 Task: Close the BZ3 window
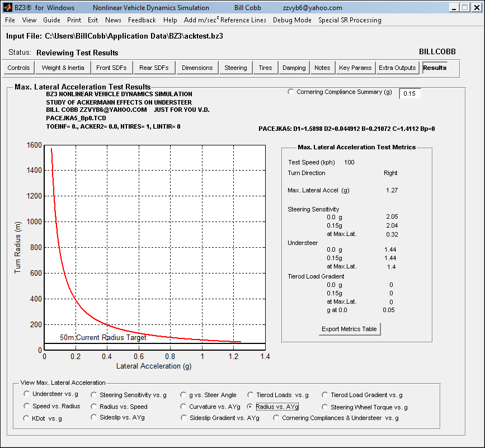(477, 7)
